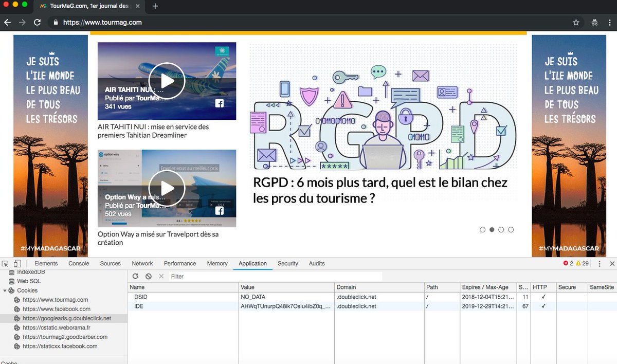The width and height of the screenshot is (617, 364).
Task: Bookmark this page with the star icon
Action: point(576,23)
